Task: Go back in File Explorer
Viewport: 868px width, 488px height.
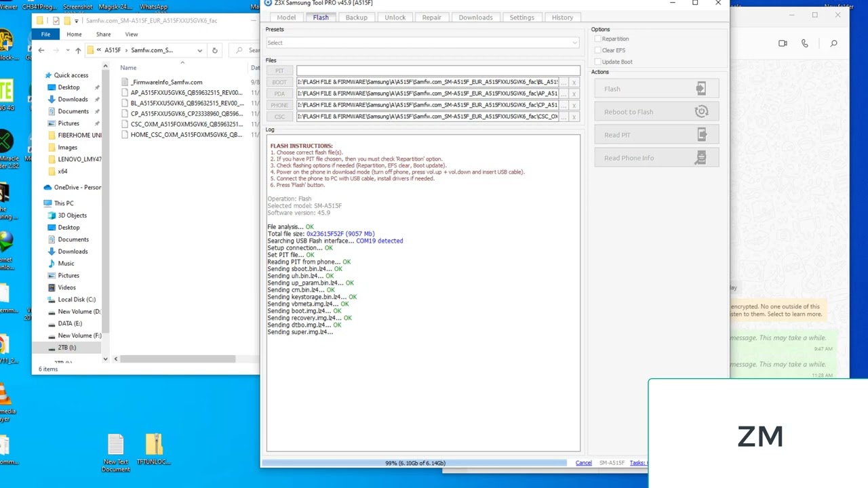Action: tap(41, 50)
